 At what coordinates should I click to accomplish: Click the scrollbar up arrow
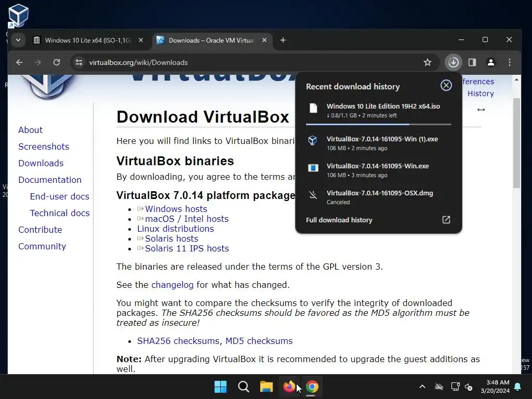click(516, 79)
